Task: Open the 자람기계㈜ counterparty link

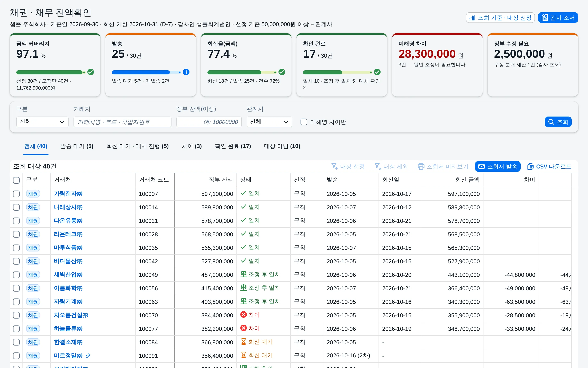Action: click(68, 302)
